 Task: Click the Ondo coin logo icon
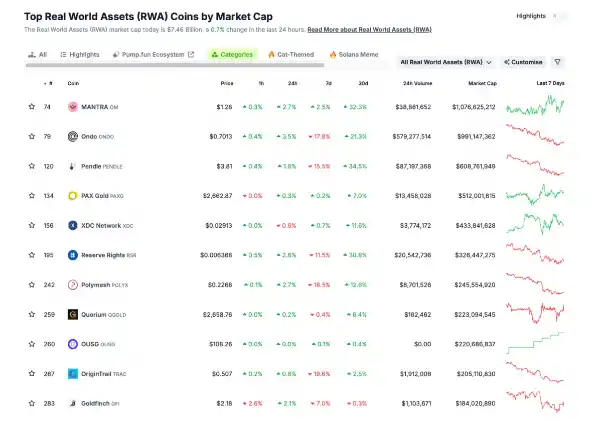point(72,136)
